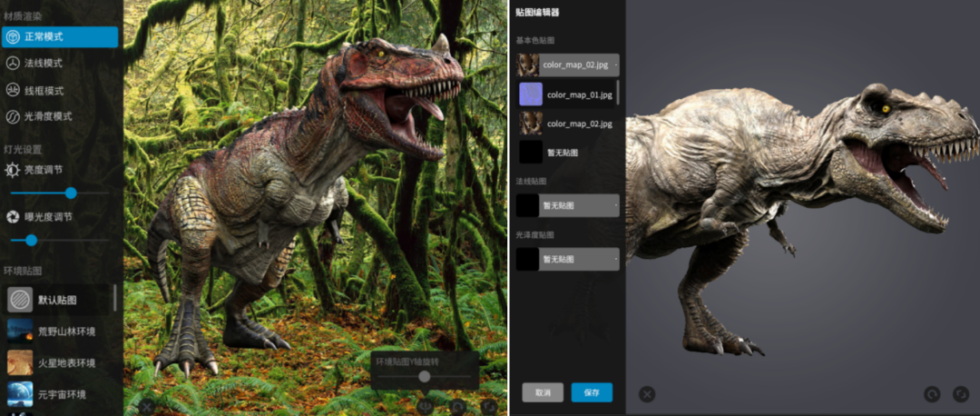Screen dimensions: 980x416
Task: Close the gray viewer with X icon
Action: 647,394
